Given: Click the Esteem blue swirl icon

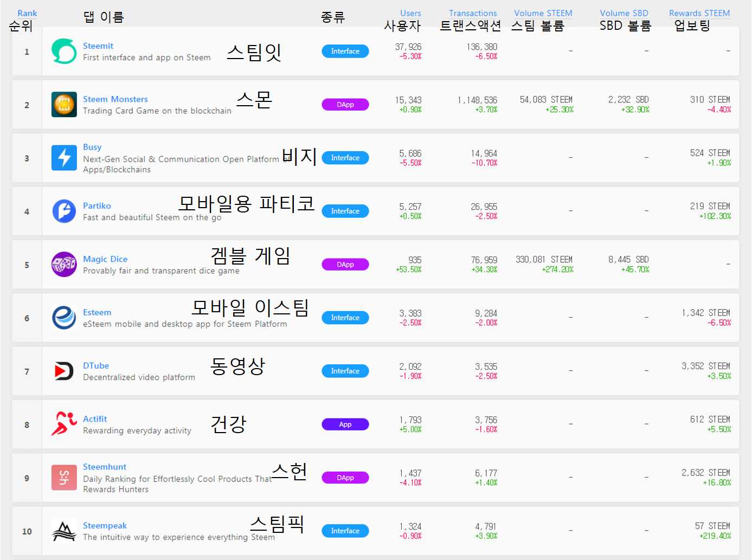Looking at the screenshot, I should point(64,318).
